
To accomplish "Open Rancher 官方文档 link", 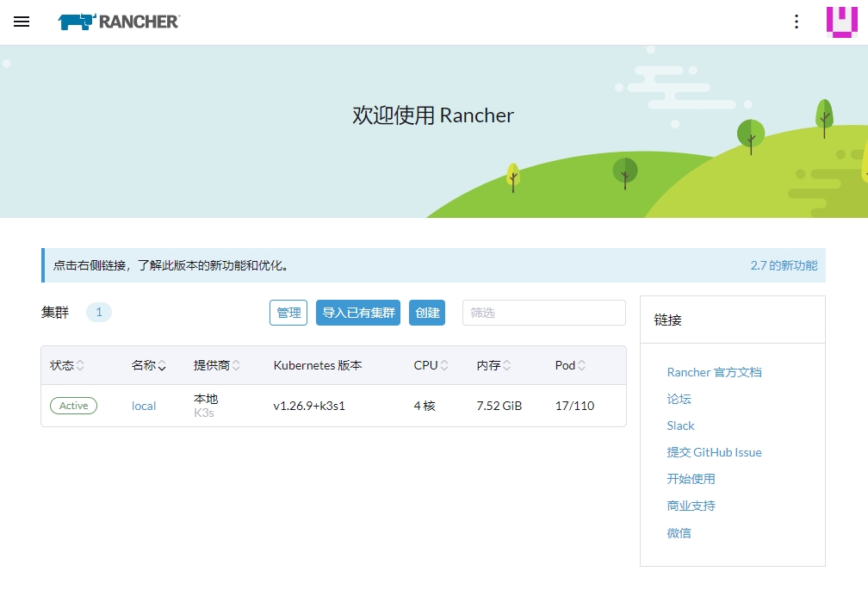I will (x=714, y=372).
